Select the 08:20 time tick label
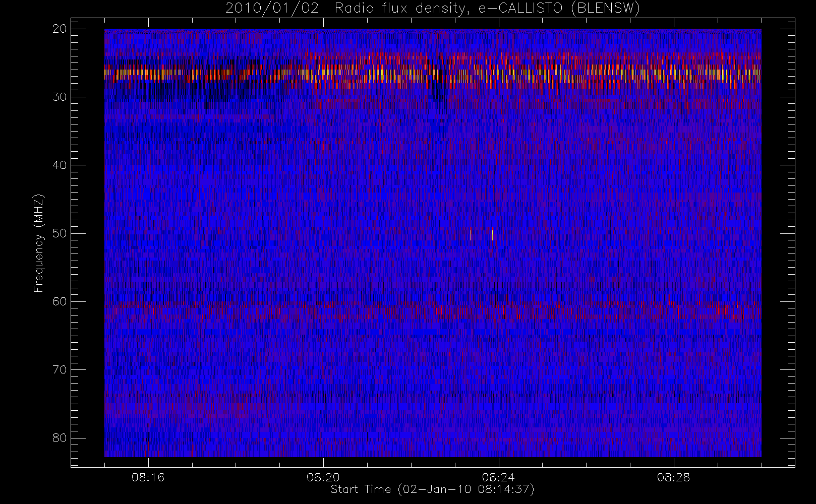This screenshot has height=504, width=816. pyautogui.click(x=323, y=477)
